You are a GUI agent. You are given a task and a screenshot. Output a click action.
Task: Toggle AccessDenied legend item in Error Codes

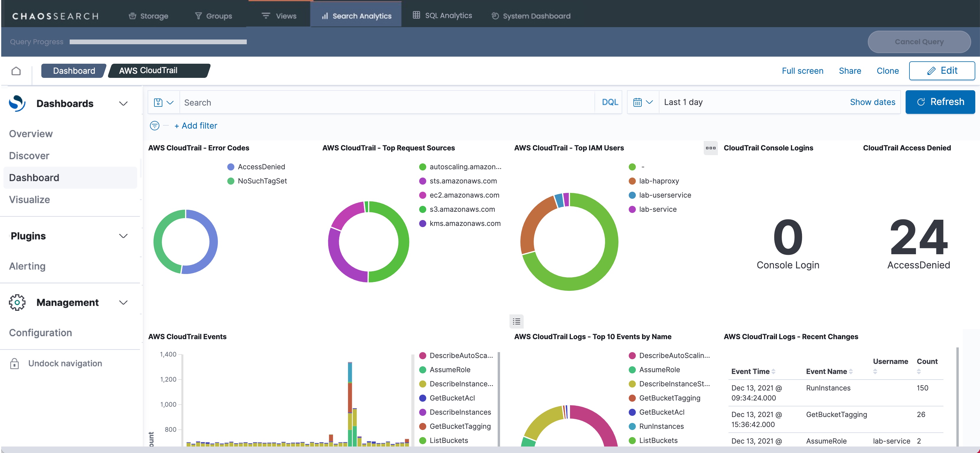click(x=261, y=167)
